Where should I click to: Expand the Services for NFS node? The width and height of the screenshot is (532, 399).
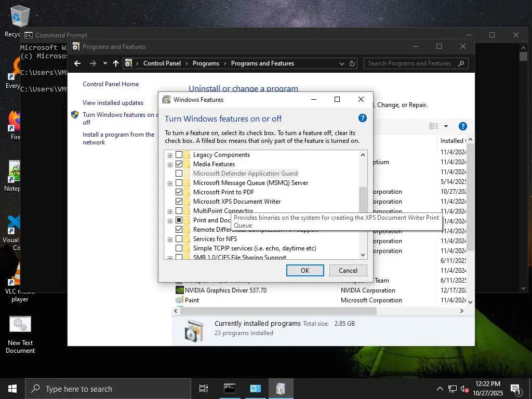pos(170,240)
